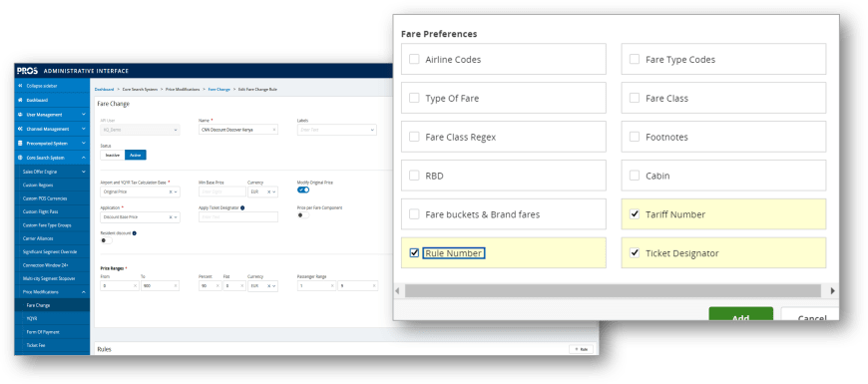Expand the Channel Management sidebar section
This screenshot has width=868, height=384.
click(52, 129)
